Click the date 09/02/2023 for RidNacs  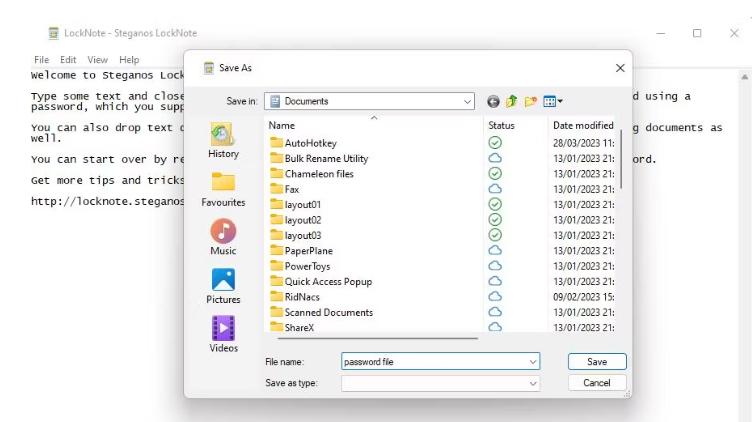583,297
